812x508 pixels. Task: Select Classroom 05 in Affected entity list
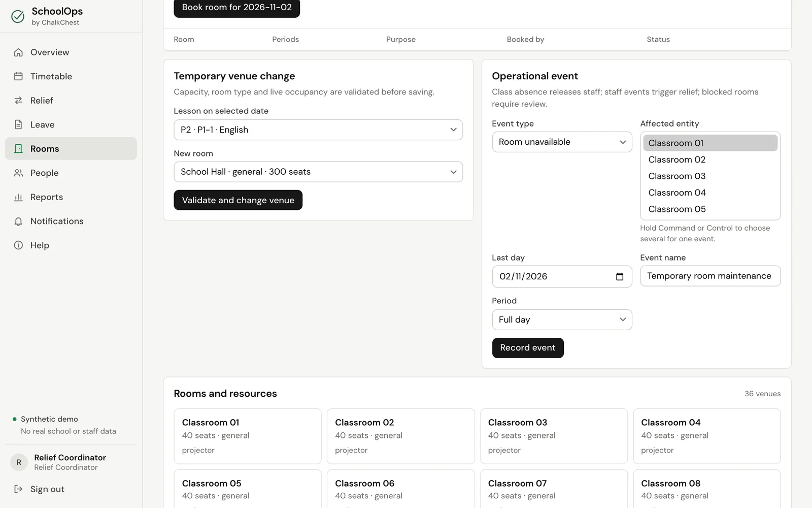click(x=710, y=209)
